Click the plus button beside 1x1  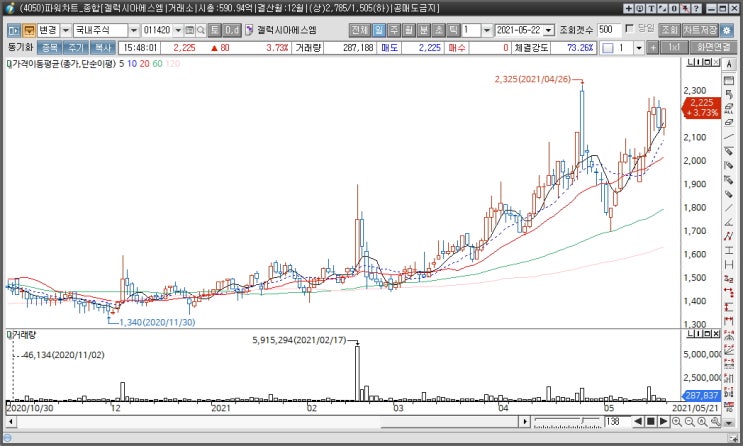(x=652, y=47)
